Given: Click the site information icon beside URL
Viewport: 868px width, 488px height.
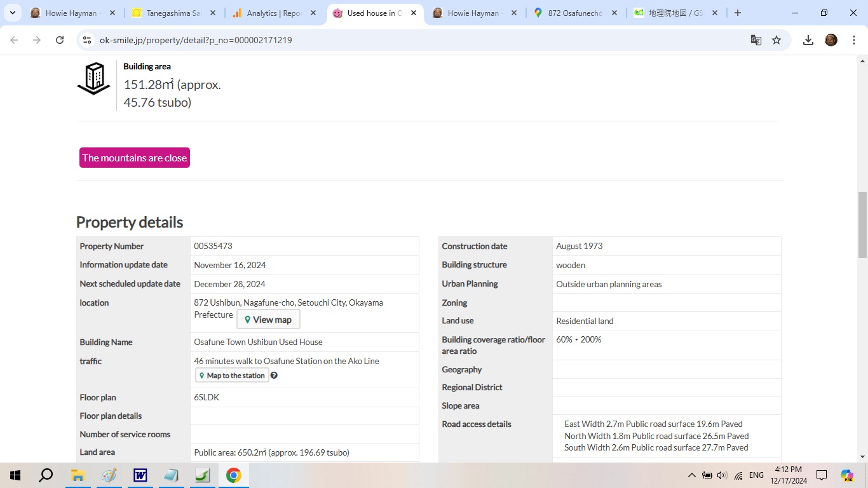Looking at the screenshot, I should click(88, 40).
